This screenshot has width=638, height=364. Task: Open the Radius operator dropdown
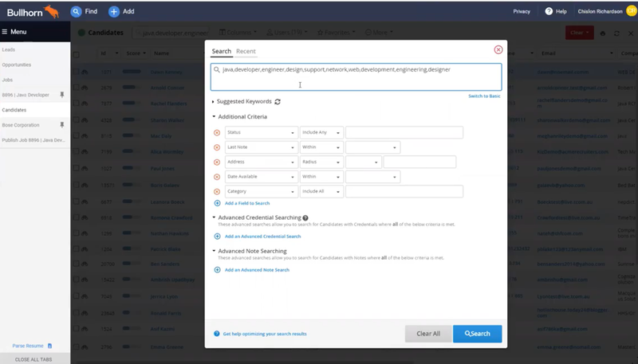click(x=321, y=162)
